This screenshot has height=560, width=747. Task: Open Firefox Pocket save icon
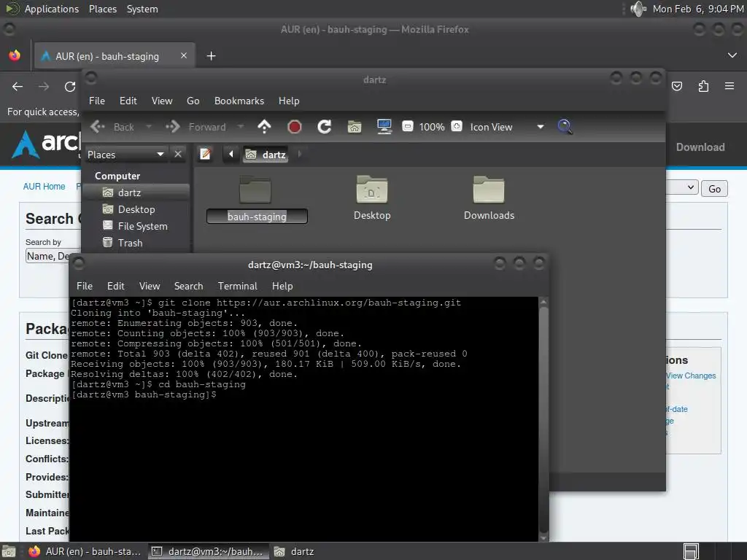coord(677,86)
